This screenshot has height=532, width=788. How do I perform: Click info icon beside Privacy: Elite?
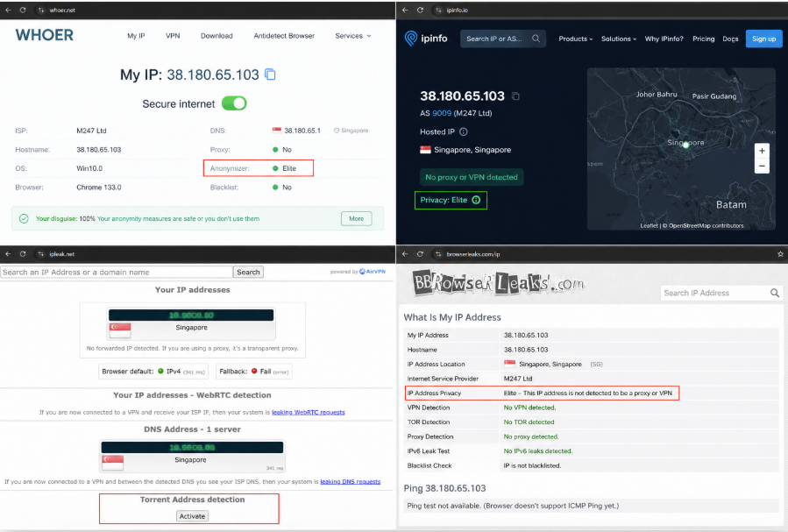476,200
